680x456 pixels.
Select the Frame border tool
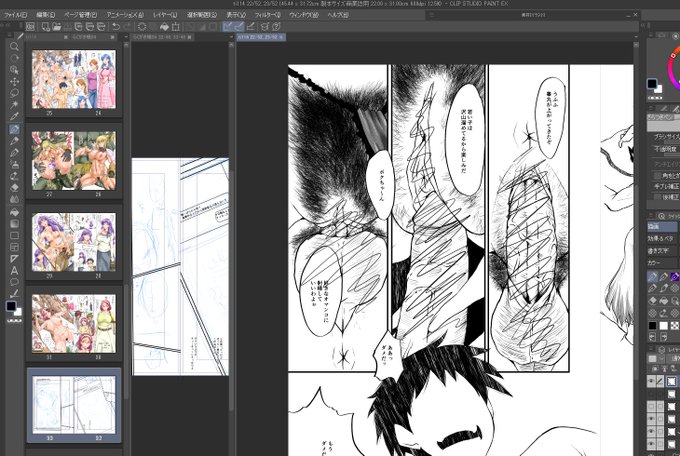[x=14, y=247]
